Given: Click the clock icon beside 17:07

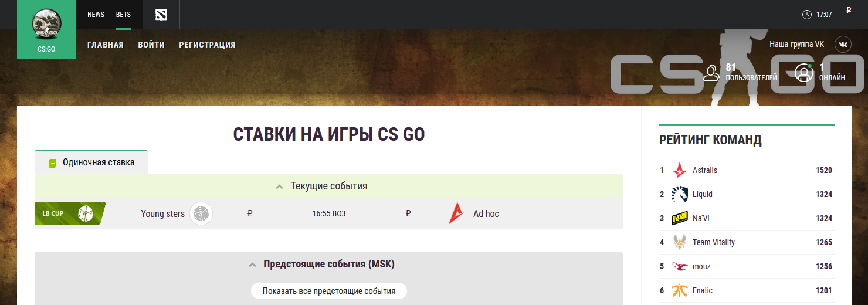Looking at the screenshot, I should [x=807, y=14].
